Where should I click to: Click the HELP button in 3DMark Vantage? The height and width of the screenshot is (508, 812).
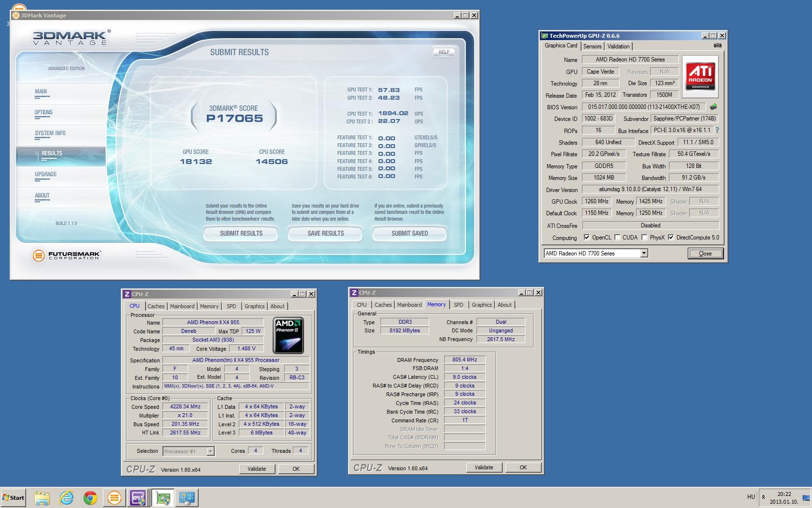(x=444, y=52)
